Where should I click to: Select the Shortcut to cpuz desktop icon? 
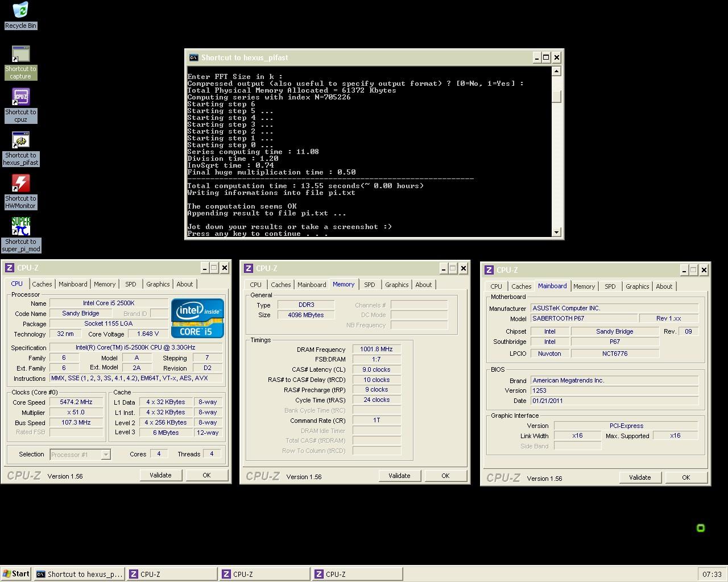(20, 106)
